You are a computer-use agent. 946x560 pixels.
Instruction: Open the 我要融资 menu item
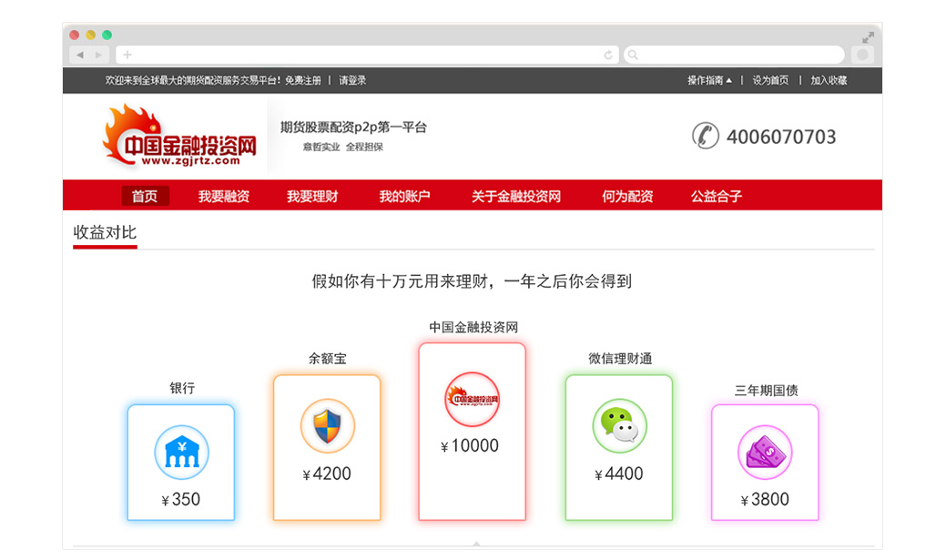pyautogui.click(x=224, y=196)
